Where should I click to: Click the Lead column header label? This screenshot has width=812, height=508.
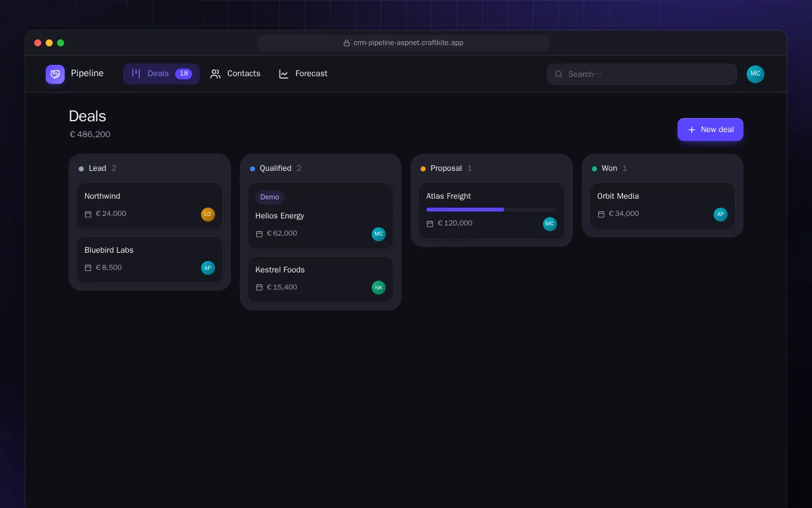point(98,168)
